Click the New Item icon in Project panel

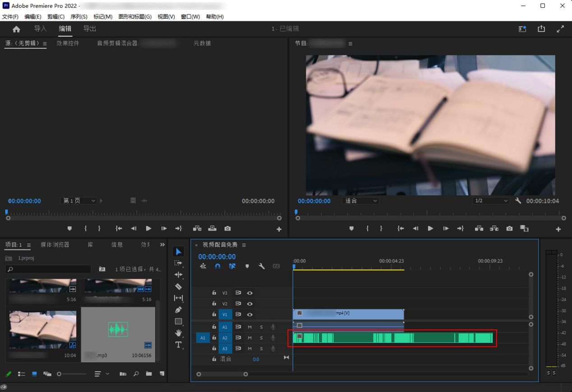[162, 374]
